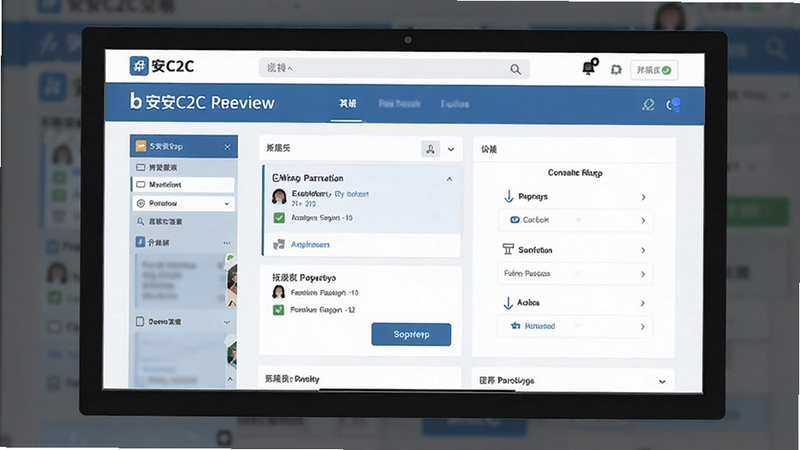Expand the Cotboin row arrow
800x450 pixels.
coord(643,220)
